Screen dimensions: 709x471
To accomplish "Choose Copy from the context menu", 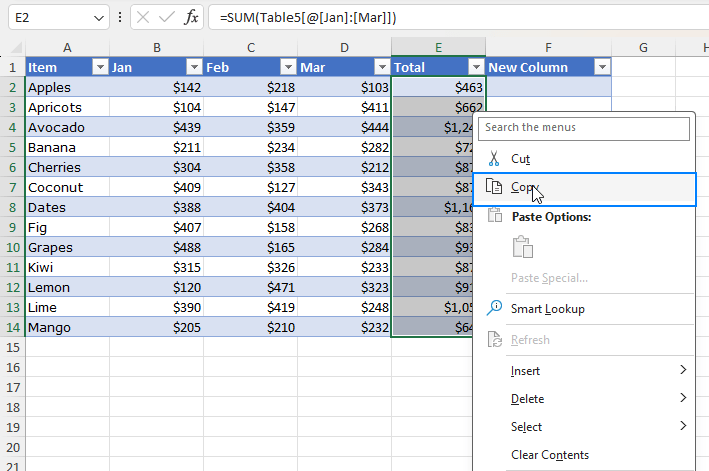I will pos(584,189).
